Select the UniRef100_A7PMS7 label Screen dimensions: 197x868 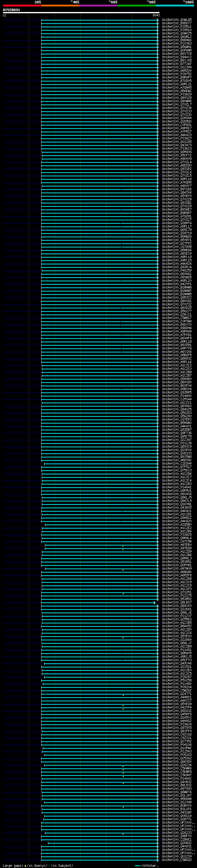(x=177, y=131)
